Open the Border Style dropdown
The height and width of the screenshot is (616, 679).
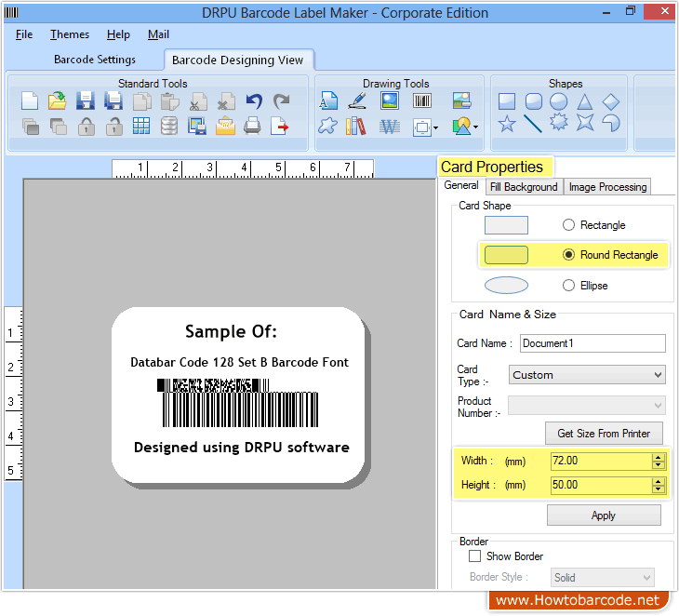coord(603,578)
